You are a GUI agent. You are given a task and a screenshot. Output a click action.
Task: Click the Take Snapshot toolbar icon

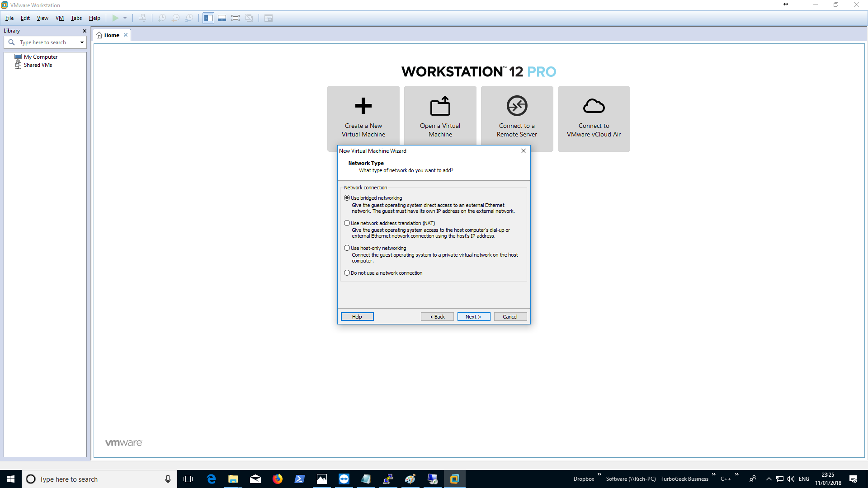(x=162, y=18)
